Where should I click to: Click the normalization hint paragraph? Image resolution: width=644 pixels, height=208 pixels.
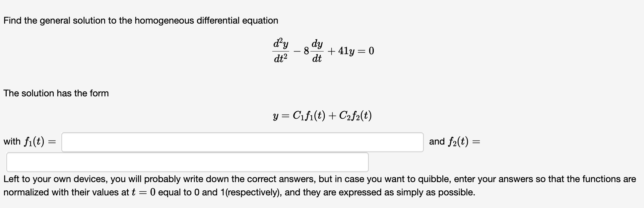(x=322, y=185)
